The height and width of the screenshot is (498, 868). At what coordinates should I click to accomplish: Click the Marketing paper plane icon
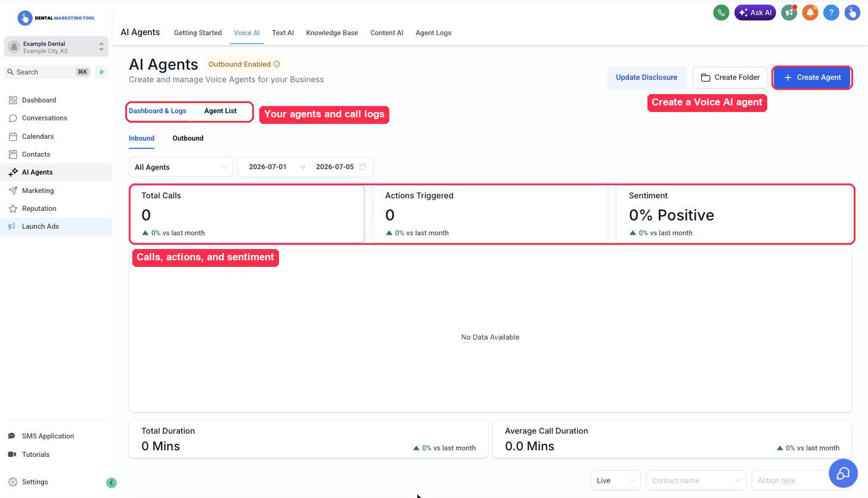[x=13, y=191]
